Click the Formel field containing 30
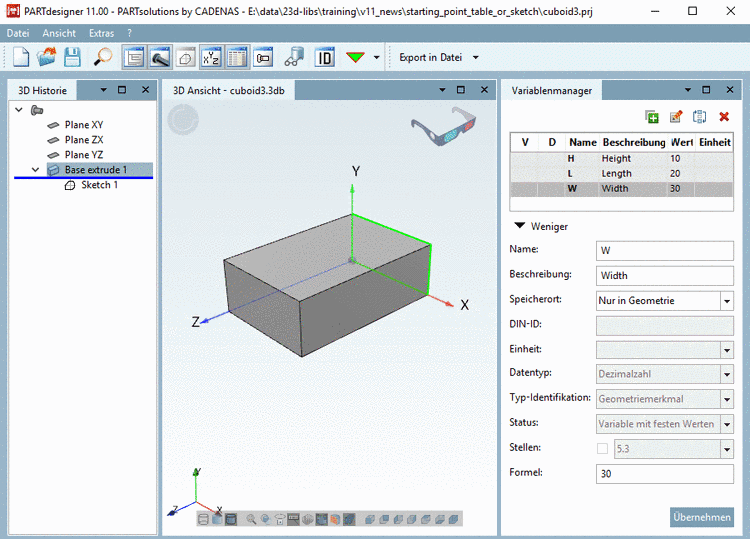Screen dimensions: 750x539 664,474
